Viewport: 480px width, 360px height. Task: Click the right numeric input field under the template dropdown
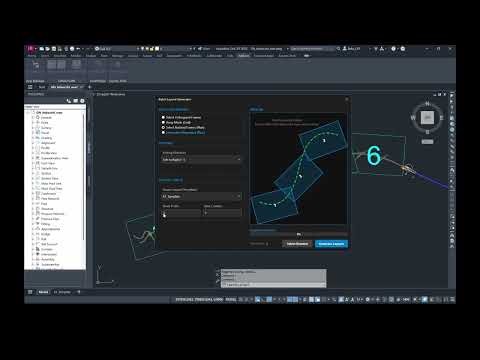click(x=222, y=213)
